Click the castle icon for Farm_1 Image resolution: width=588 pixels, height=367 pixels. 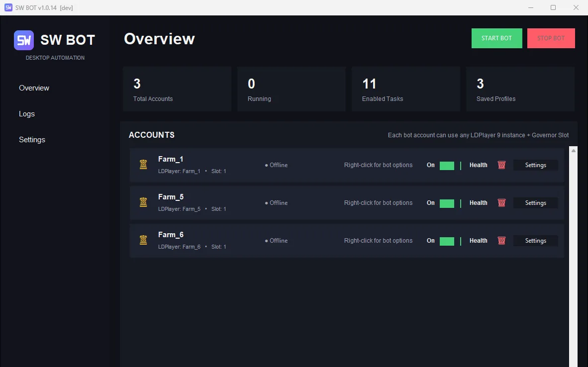click(143, 165)
